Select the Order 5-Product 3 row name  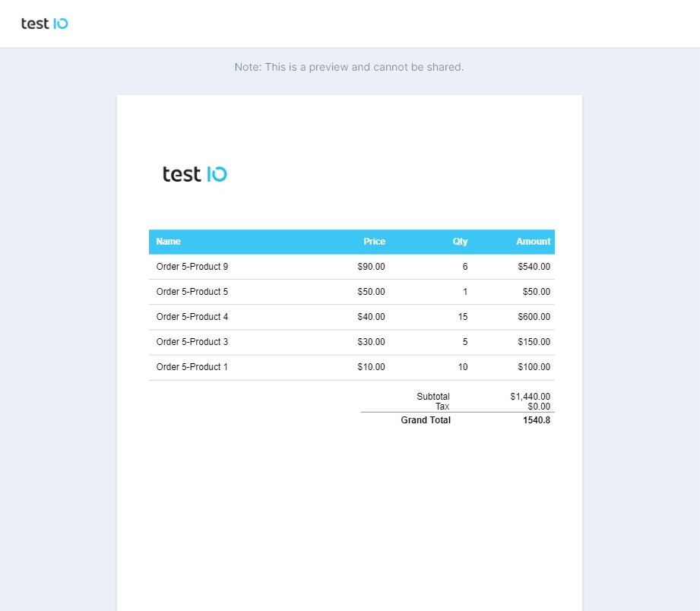pyautogui.click(x=192, y=342)
